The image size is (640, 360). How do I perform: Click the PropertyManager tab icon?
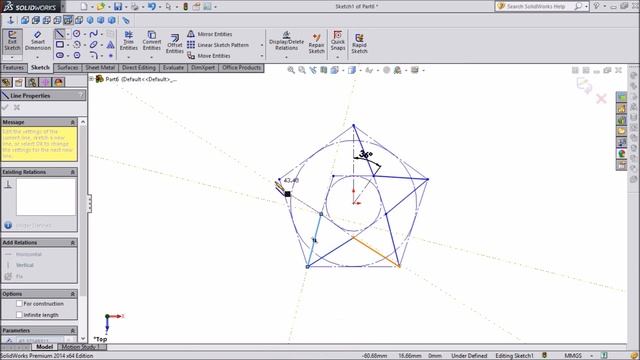click(19, 82)
